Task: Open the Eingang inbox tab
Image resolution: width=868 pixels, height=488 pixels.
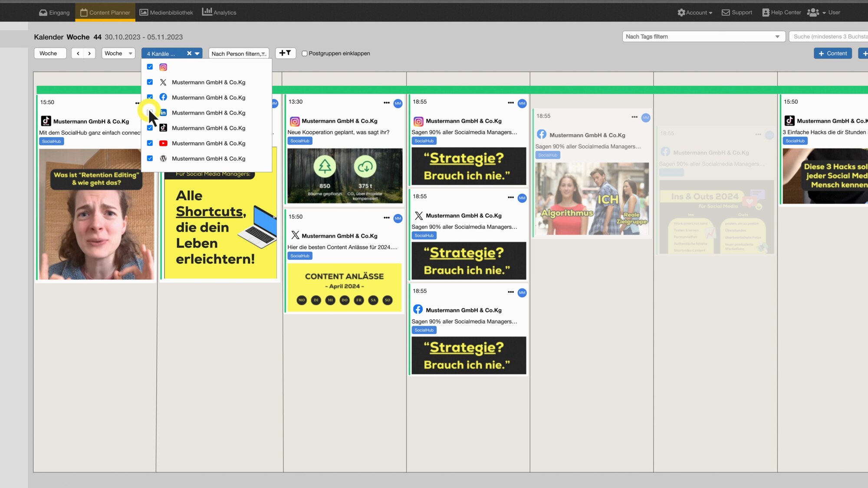Action: tap(54, 13)
